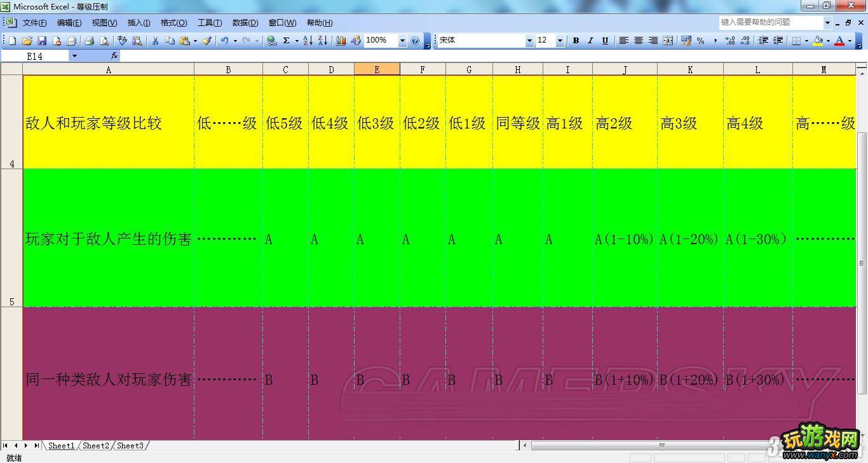Viewport: 868px width, 463px height.
Task: Activate the Format Painter brush
Action: coord(207,41)
